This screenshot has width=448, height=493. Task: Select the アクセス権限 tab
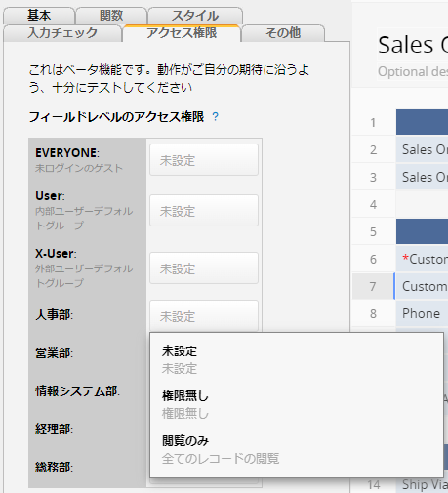pyautogui.click(x=182, y=33)
